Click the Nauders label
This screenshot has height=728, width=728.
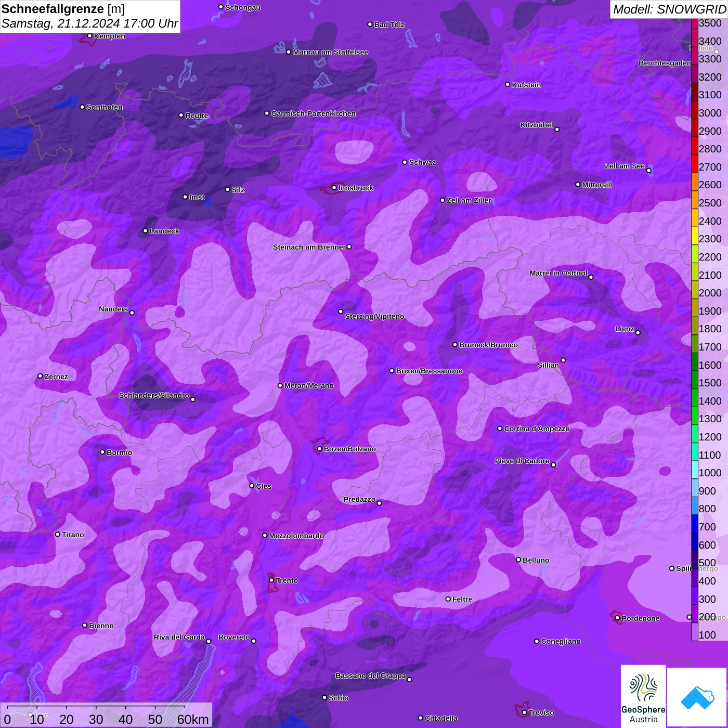[x=113, y=309]
